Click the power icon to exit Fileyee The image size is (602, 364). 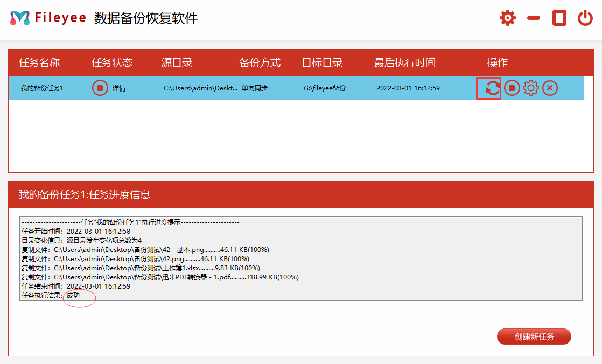pos(585,18)
